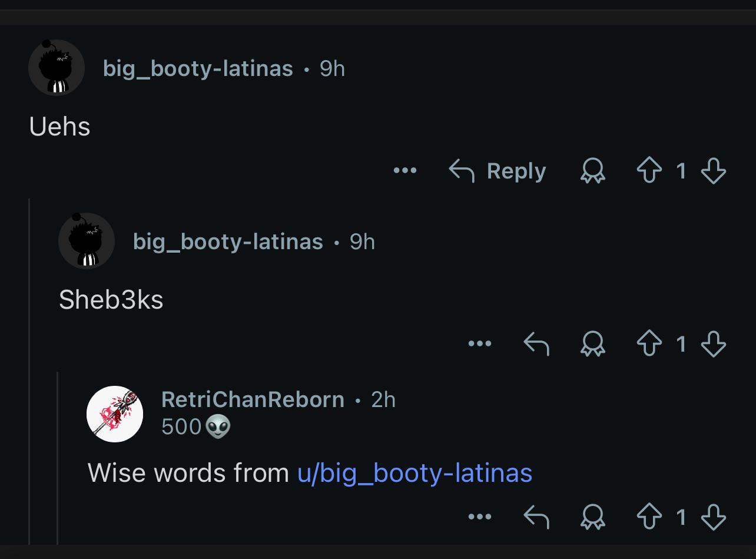Award the "Sheb3ks" comment

(593, 344)
